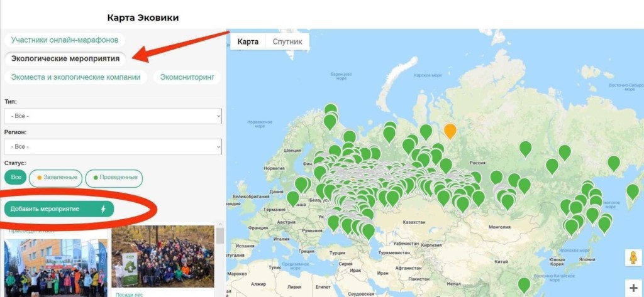The image size is (644, 297).
Task: Click the green pin on Sakhalin's far east
Action: tap(633, 192)
